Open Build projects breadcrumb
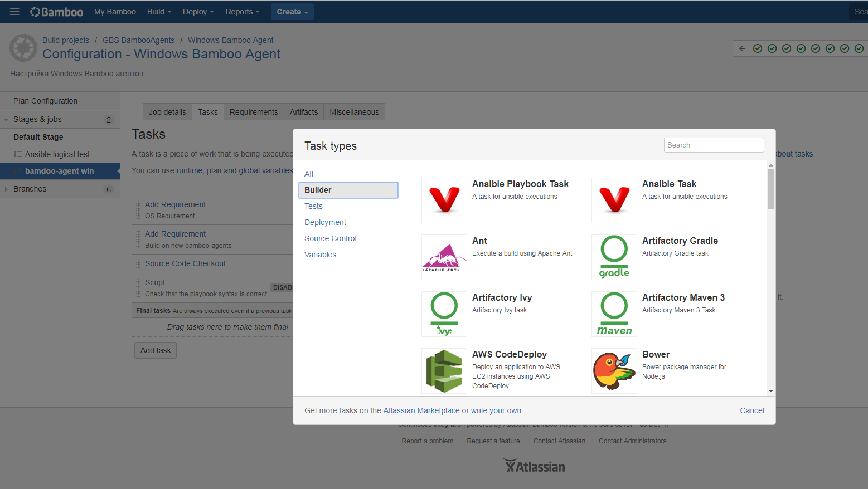The height and width of the screenshot is (489, 868). click(66, 40)
